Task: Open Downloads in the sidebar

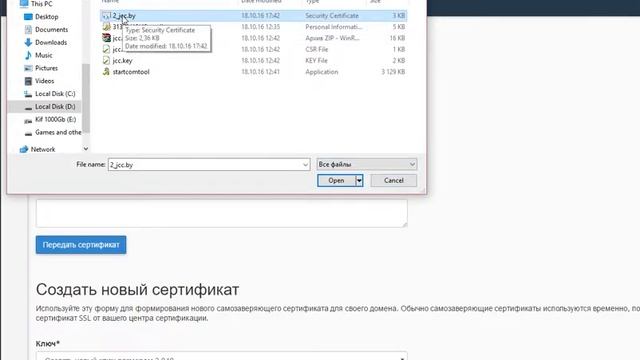Action: click(51, 42)
